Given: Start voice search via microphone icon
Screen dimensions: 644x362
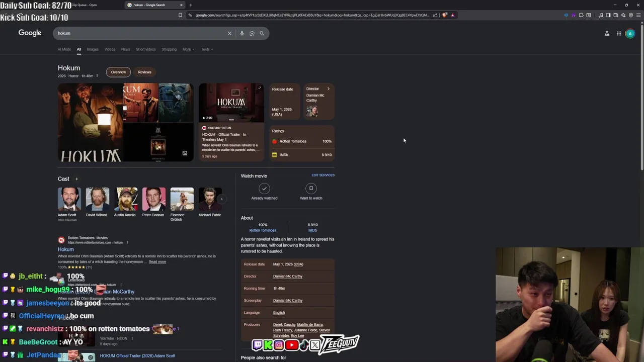Looking at the screenshot, I should coord(242,33).
